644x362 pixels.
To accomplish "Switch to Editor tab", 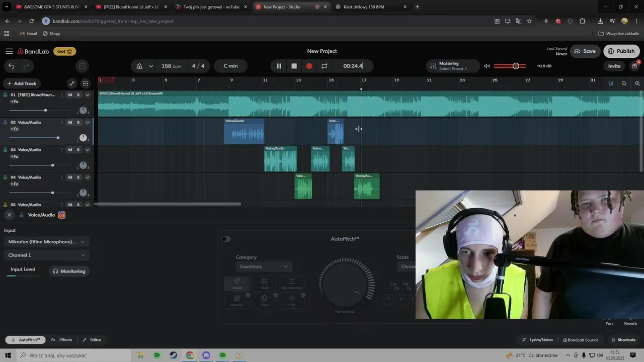I will [x=92, y=340].
